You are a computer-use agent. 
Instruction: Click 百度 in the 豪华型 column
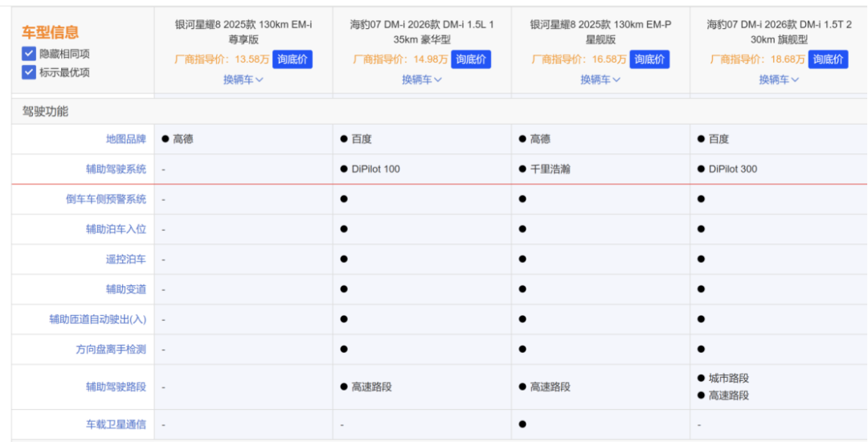(x=362, y=139)
